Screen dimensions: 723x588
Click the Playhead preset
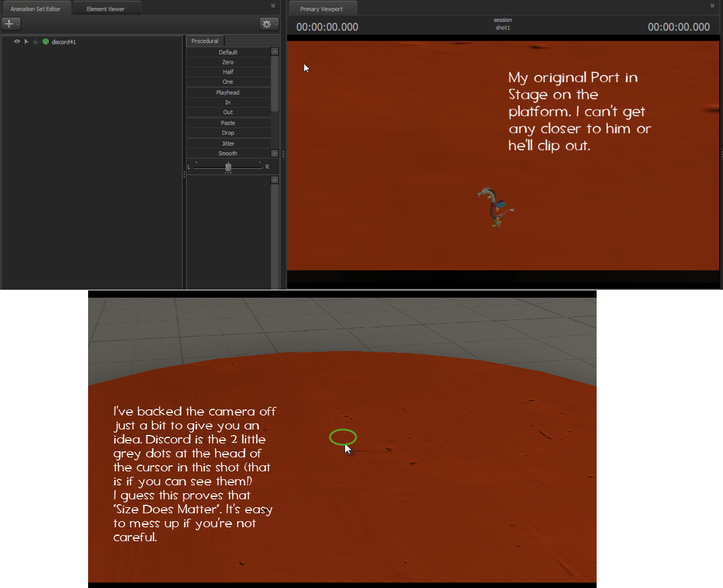pyautogui.click(x=228, y=92)
